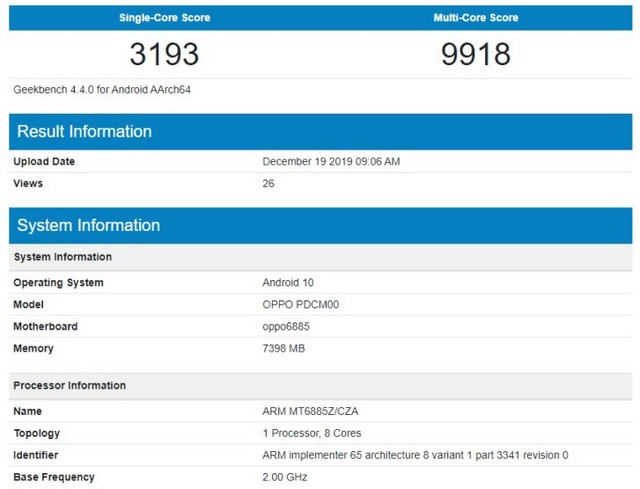Click the Views label

coord(28,183)
